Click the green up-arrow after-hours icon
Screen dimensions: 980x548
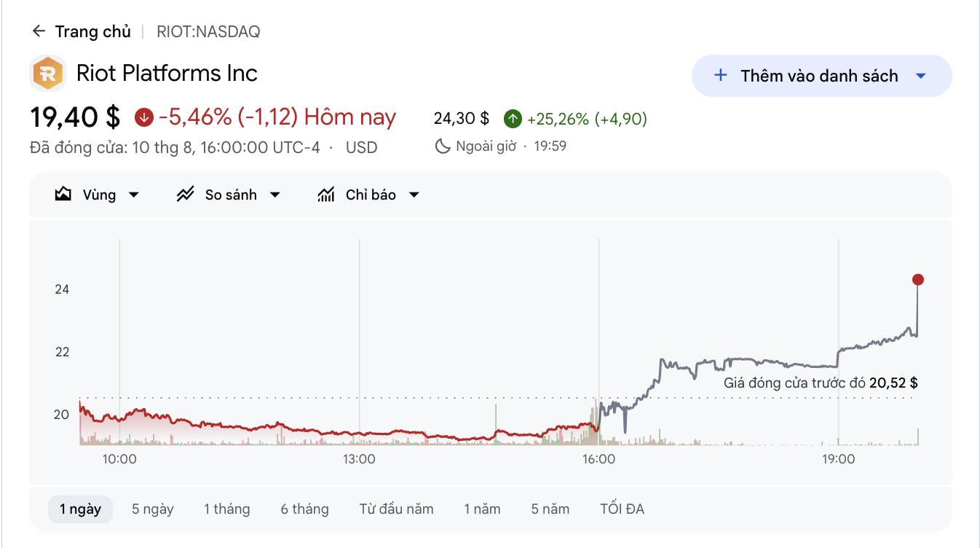click(x=513, y=119)
